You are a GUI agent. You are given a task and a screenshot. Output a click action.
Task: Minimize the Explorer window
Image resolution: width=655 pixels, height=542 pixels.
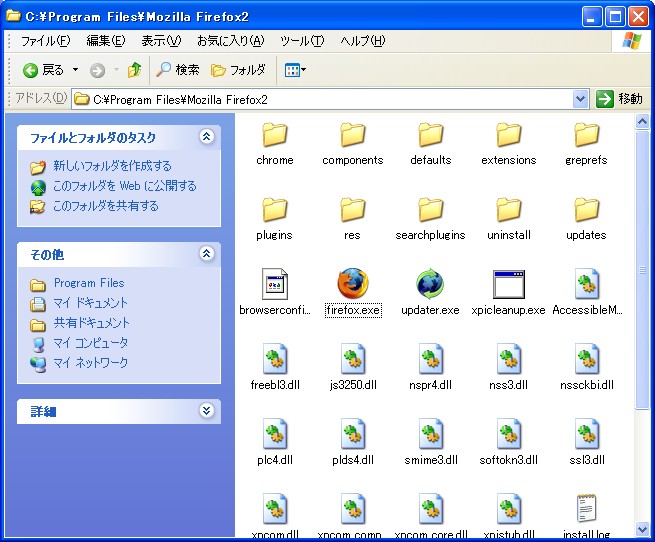(592, 17)
